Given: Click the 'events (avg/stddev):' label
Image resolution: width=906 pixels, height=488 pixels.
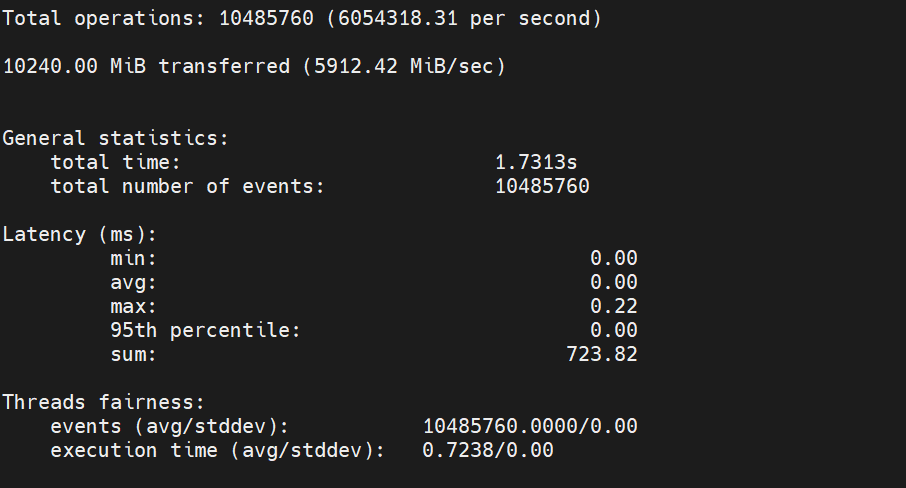Looking at the screenshot, I should pyautogui.click(x=170, y=427).
